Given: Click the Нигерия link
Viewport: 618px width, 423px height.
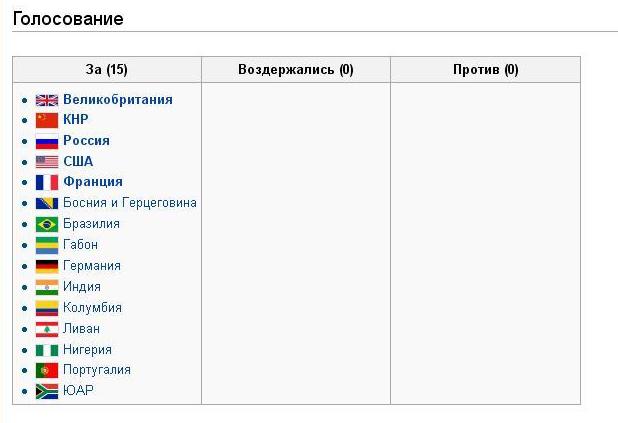Looking at the screenshot, I should [x=87, y=350].
